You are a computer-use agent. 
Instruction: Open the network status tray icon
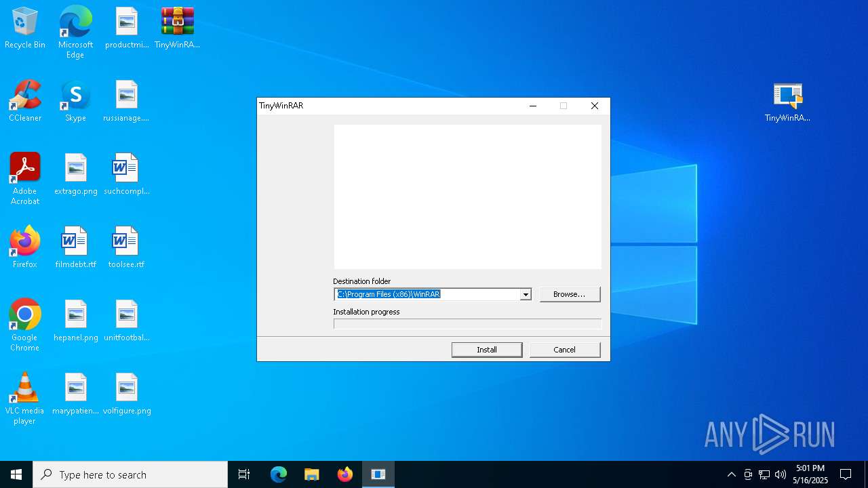(764, 474)
